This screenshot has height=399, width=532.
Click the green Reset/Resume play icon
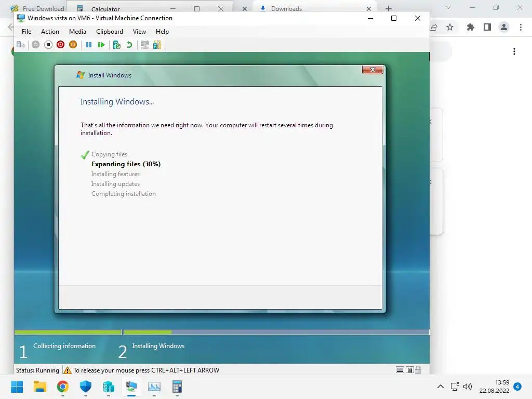coord(101,45)
